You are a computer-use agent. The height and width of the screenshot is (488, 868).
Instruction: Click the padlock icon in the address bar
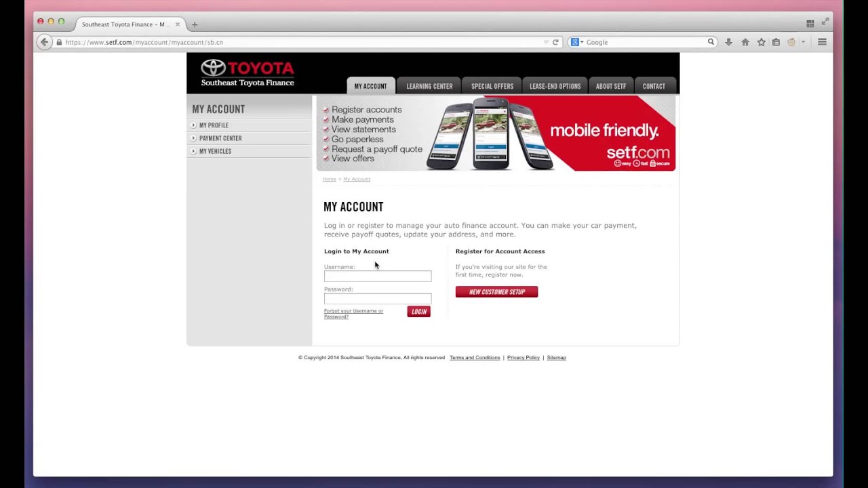pos(59,42)
